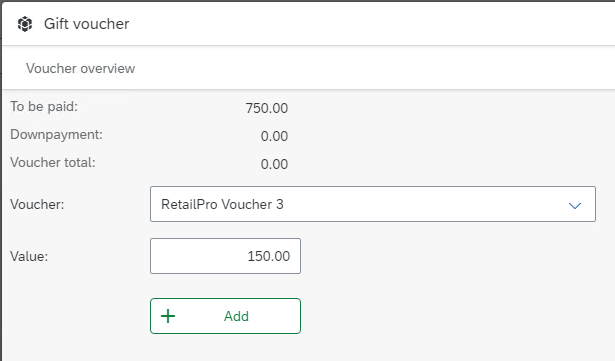Click the "Downpayment:" label
Screen dimensions: 615x361
pyautogui.click(x=56, y=135)
